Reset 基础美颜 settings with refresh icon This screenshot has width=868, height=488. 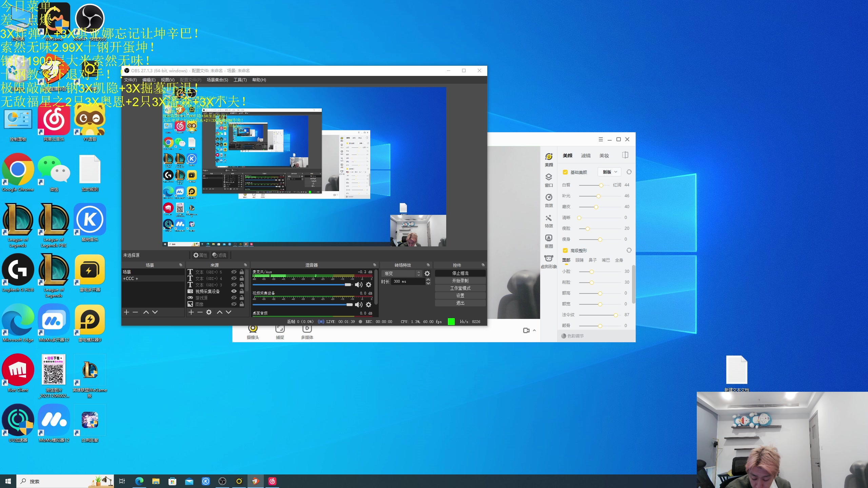(x=629, y=172)
